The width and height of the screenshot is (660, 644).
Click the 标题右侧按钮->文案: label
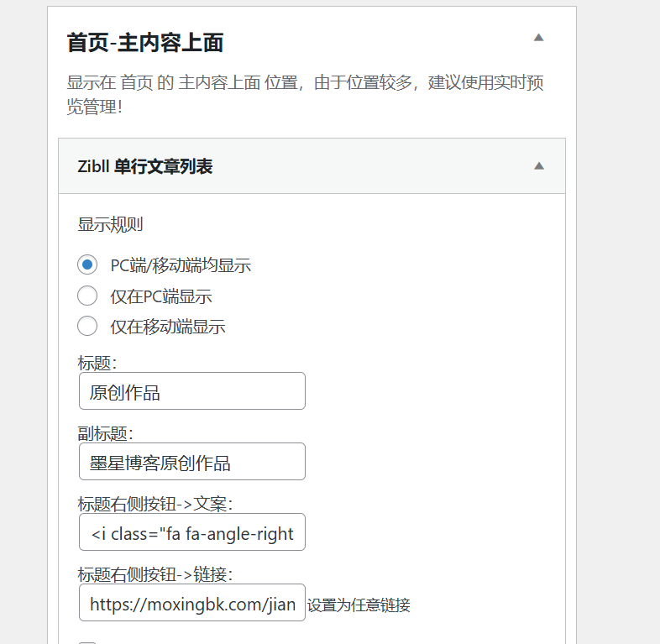point(155,504)
